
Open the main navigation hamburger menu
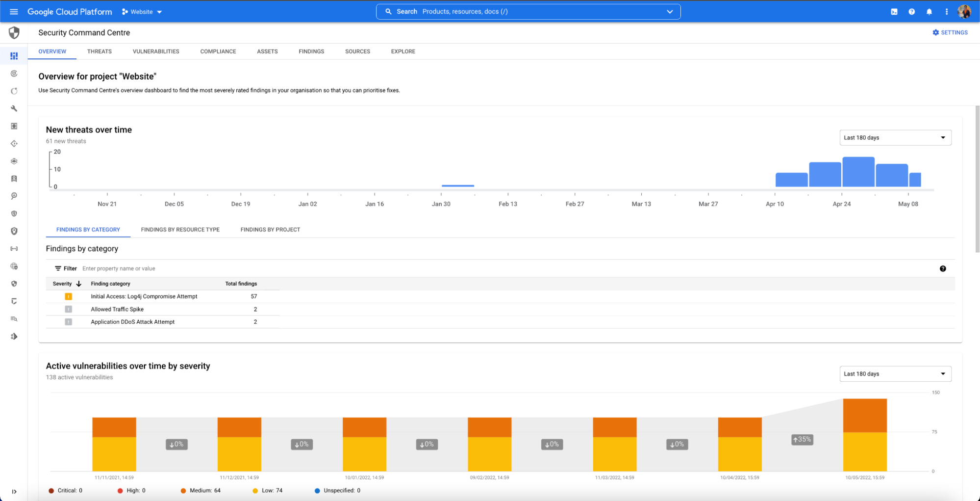[x=14, y=11]
